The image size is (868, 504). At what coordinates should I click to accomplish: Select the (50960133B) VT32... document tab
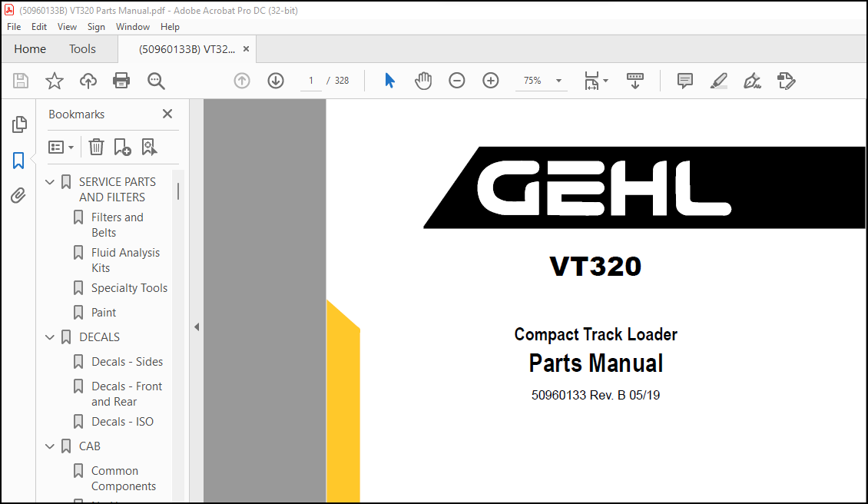click(187, 49)
